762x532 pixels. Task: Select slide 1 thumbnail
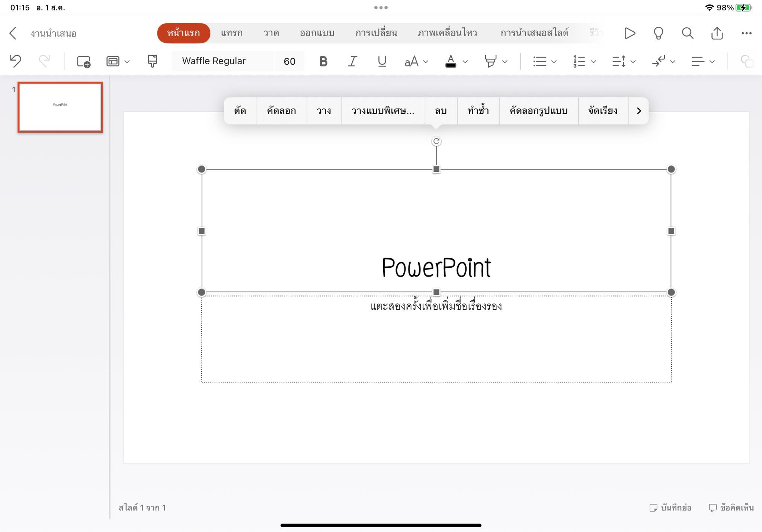pyautogui.click(x=60, y=107)
